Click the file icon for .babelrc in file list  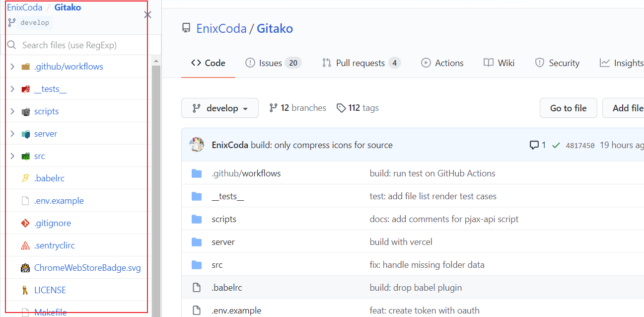point(197,288)
